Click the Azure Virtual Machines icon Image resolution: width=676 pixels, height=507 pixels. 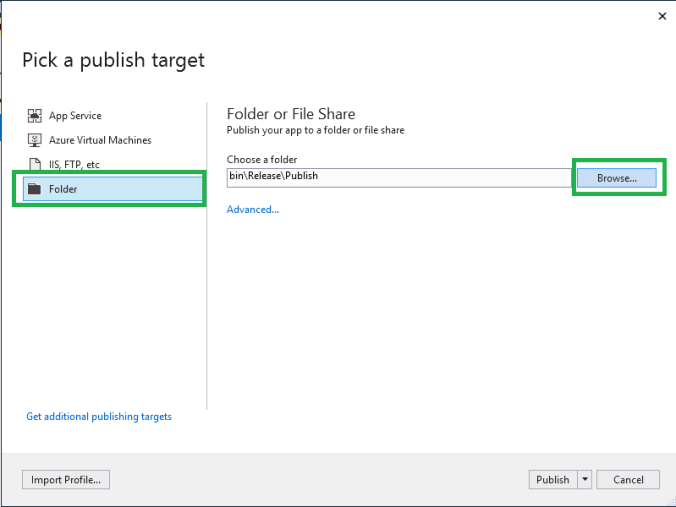click(35, 140)
